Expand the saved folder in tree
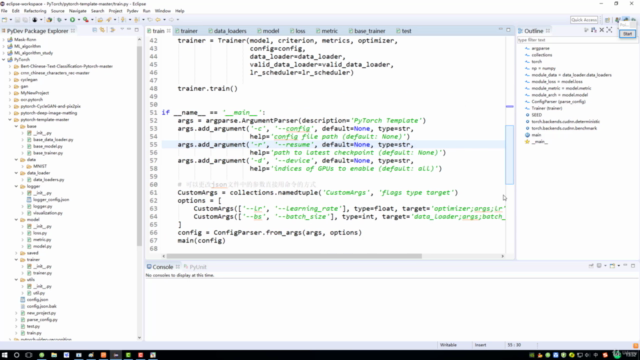Viewport: 640px width, 360px height. 17,253
